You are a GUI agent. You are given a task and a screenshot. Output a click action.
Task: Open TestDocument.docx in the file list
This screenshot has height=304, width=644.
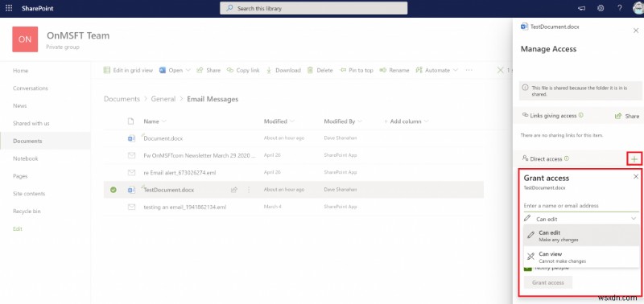168,190
